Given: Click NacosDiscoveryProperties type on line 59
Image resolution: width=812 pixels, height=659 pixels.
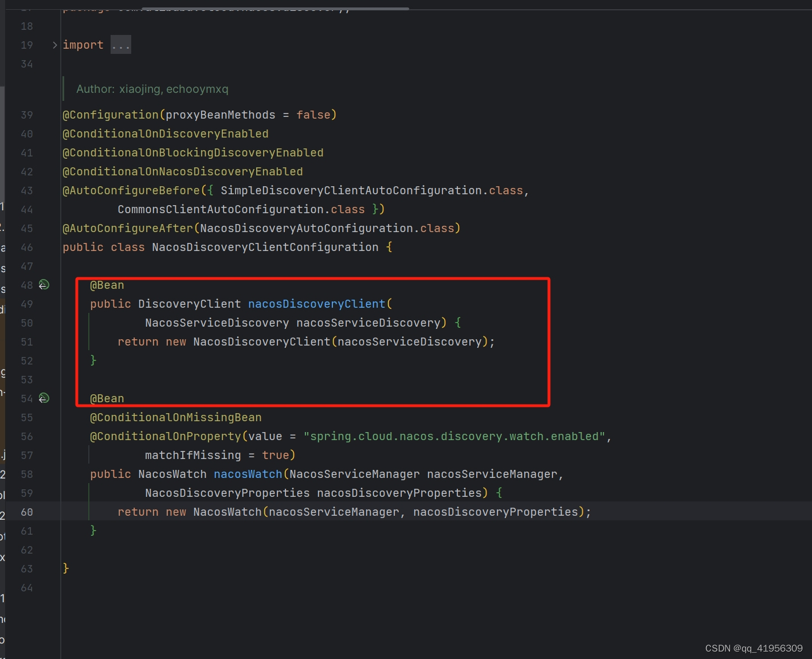Looking at the screenshot, I should 227,493.
